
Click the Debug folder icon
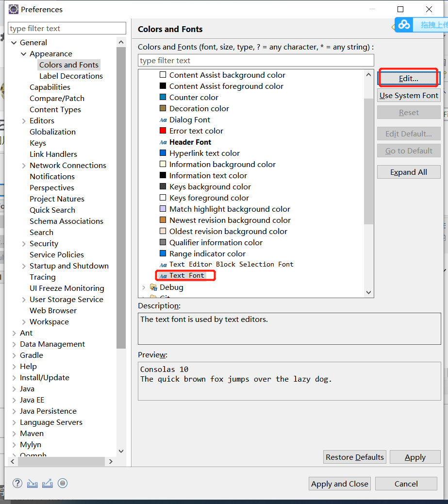pyautogui.click(x=153, y=287)
